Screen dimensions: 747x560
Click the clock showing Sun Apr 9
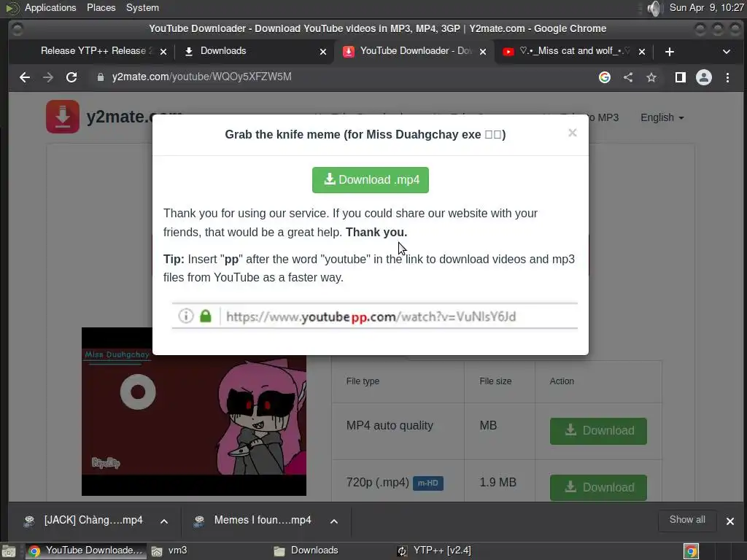click(706, 7)
